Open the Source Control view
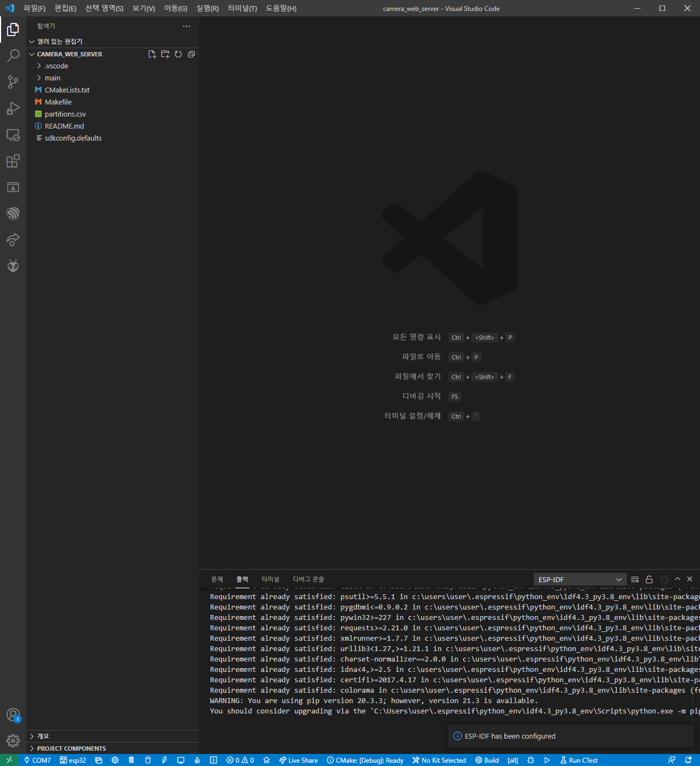This screenshot has width=700, height=766. (13, 82)
